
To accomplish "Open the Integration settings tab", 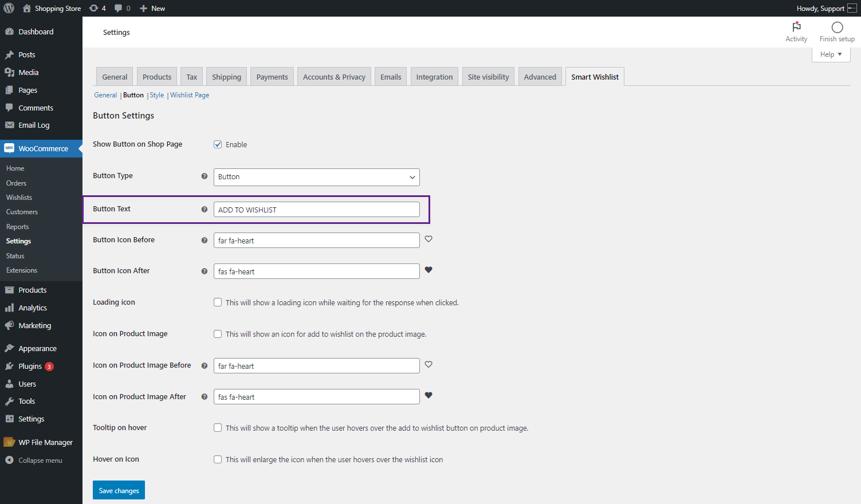I will (434, 77).
